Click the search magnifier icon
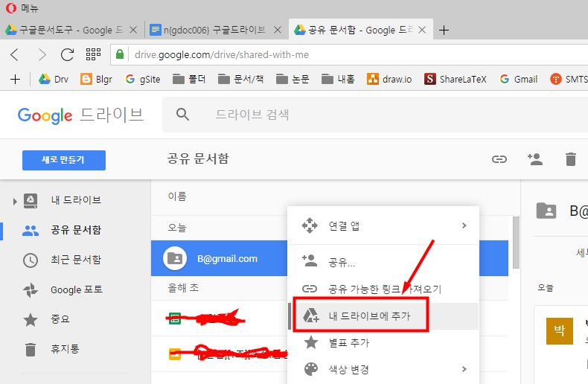The image size is (588, 384). (182, 115)
